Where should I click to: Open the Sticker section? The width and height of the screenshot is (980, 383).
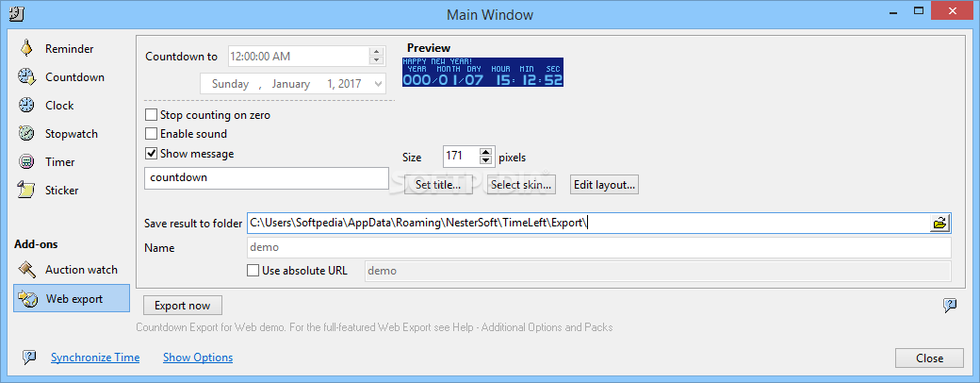pyautogui.click(x=62, y=190)
